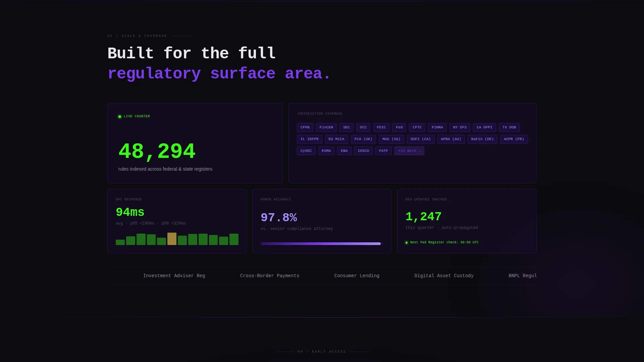This screenshot has width=644, height=362.
Task: Click the 'regulatory surface area.' purple heading
Action: pyautogui.click(x=219, y=74)
